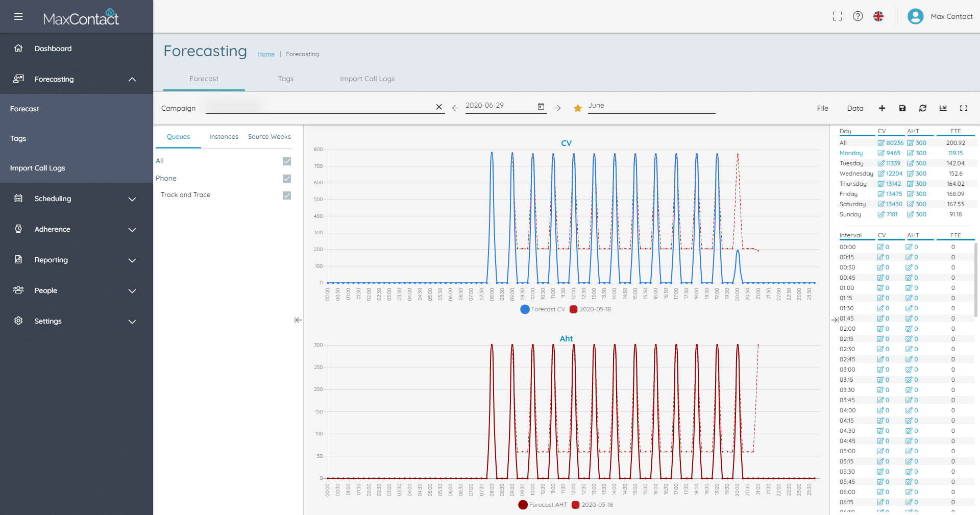Refresh forecast with the reload icon

[923, 108]
